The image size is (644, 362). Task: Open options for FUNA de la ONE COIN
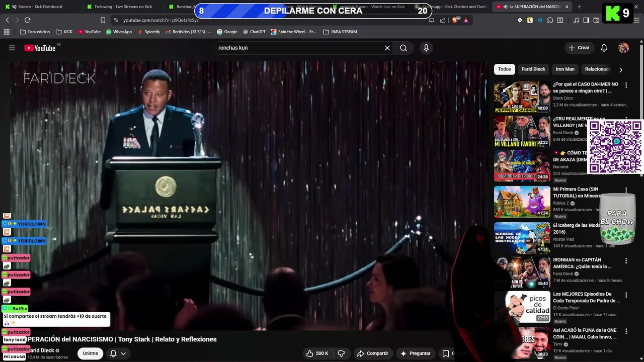tap(626, 331)
